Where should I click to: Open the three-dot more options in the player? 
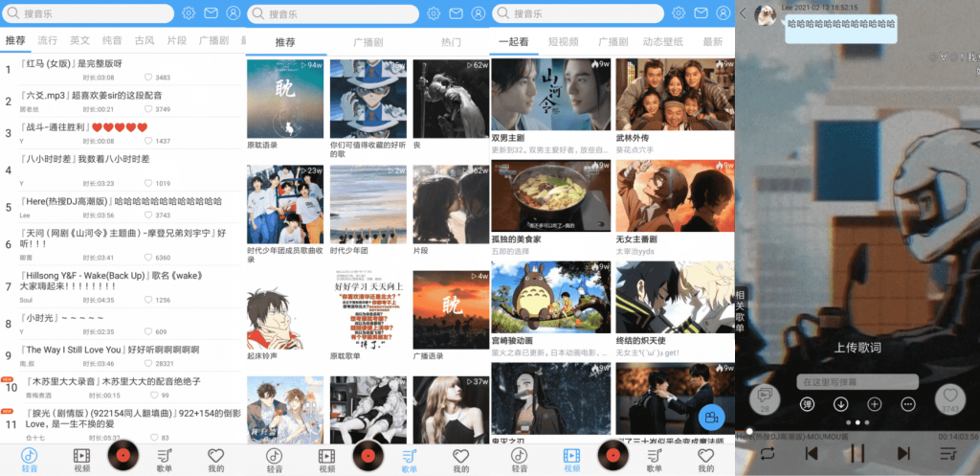point(907,403)
